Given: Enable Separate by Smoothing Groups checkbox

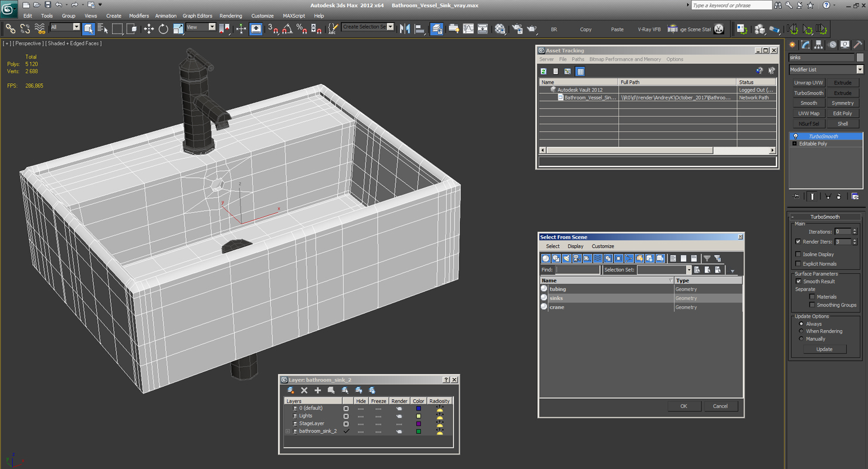Looking at the screenshot, I should click(812, 305).
